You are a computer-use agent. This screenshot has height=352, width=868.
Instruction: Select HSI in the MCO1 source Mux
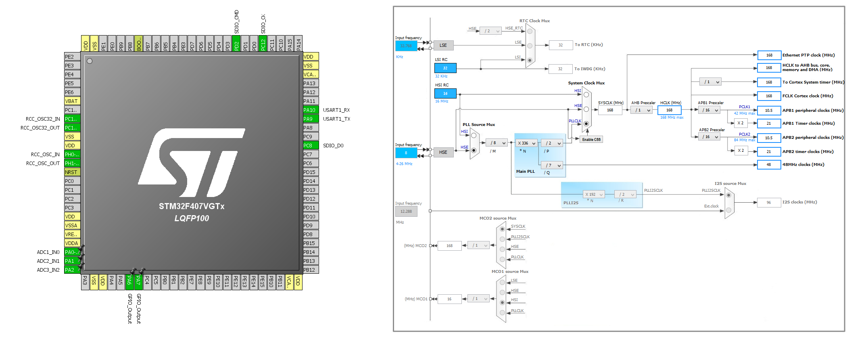(x=502, y=302)
